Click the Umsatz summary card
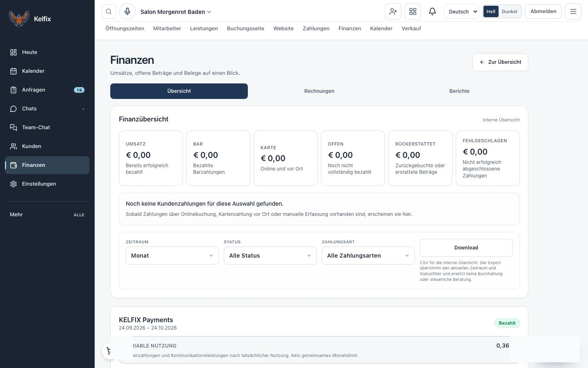 pos(151,158)
